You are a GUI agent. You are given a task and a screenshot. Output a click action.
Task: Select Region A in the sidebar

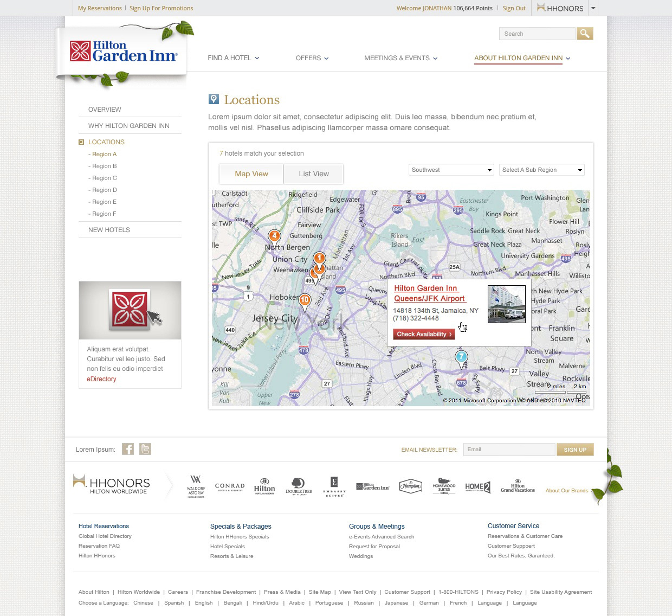click(x=103, y=155)
